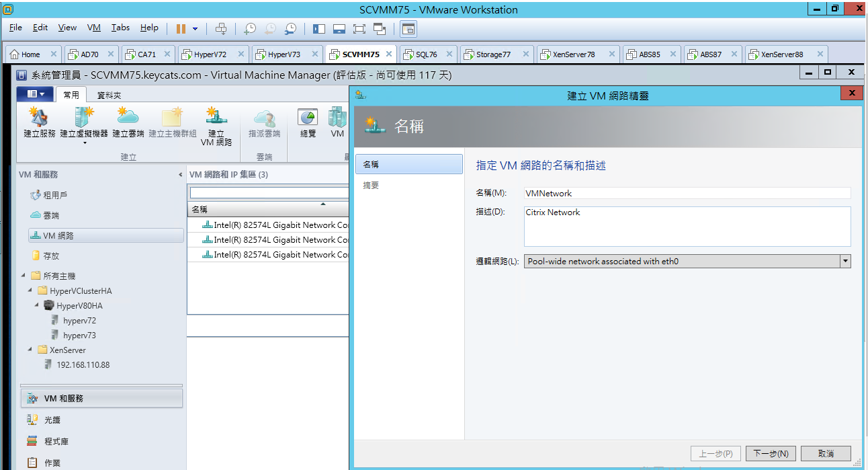Open the VMware View menu
Image resolution: width=868 pixels, height=470 pixels.
pyautogui.click(x=67, y=28)
